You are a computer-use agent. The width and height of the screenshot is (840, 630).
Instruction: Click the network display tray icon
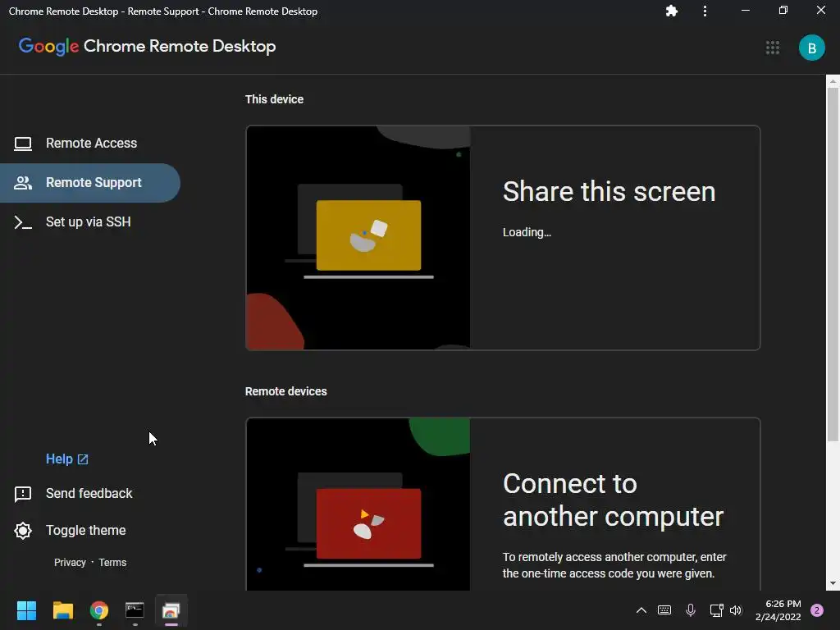click(716, 610)
